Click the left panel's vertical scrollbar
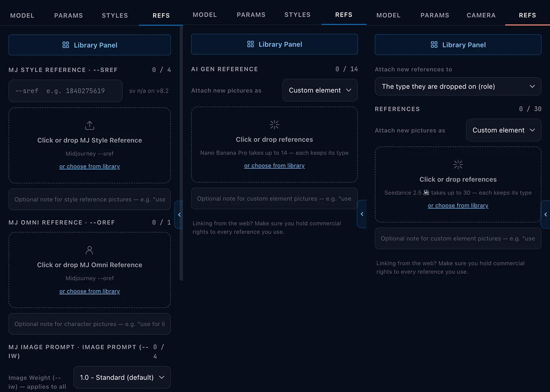Viewport: 550px width, 392px height. [181, 153]
